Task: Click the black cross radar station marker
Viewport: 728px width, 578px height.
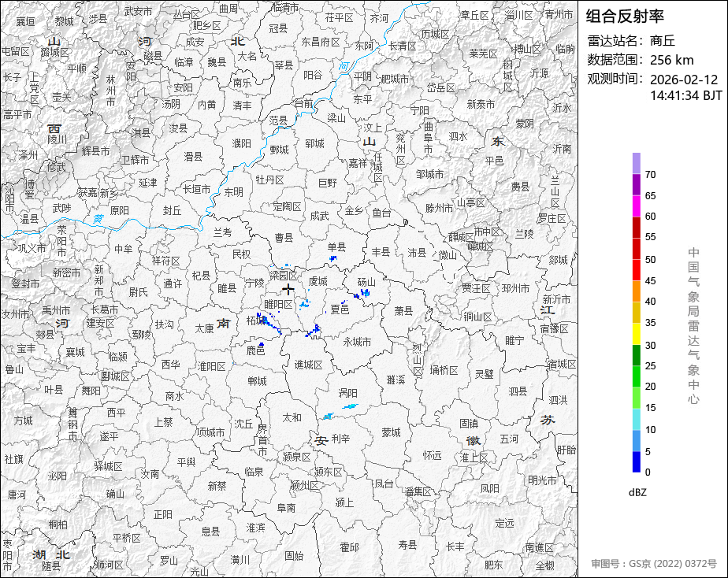Action: coord(288,290)
